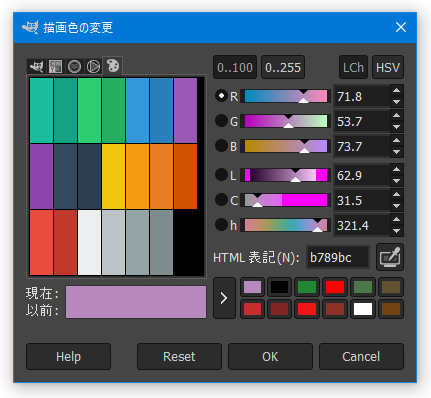Image resolution: width=431 pixels, height=398 pixels.
Task: Open the Help button
Action: (x=68, y=356)
